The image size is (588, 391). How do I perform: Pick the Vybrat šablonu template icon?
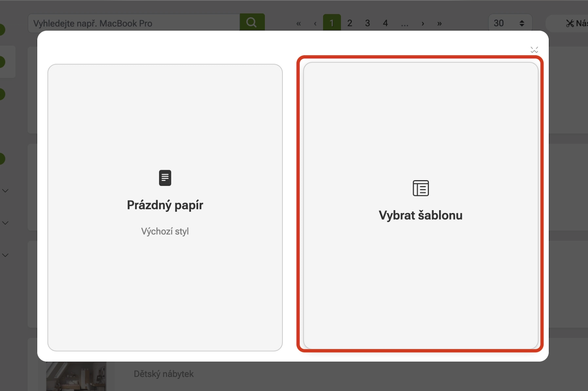[x=421, y=188]
